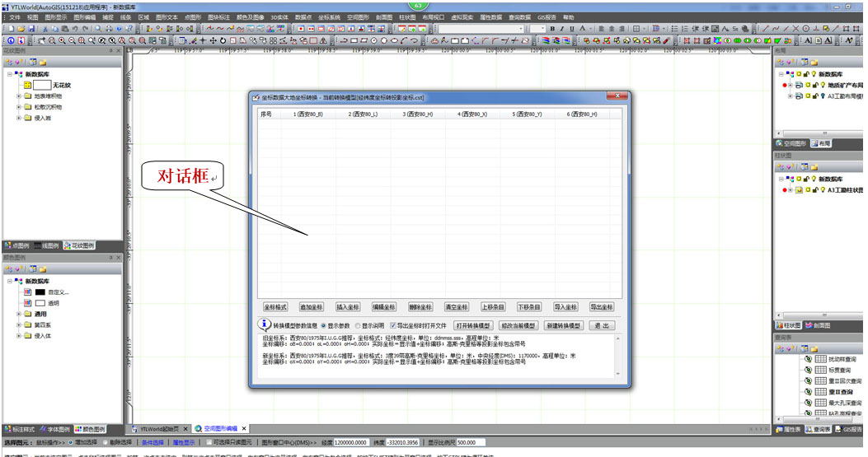868x457 pixels.
Task: Toggle Bold text formatting icon
Action: 551,29
